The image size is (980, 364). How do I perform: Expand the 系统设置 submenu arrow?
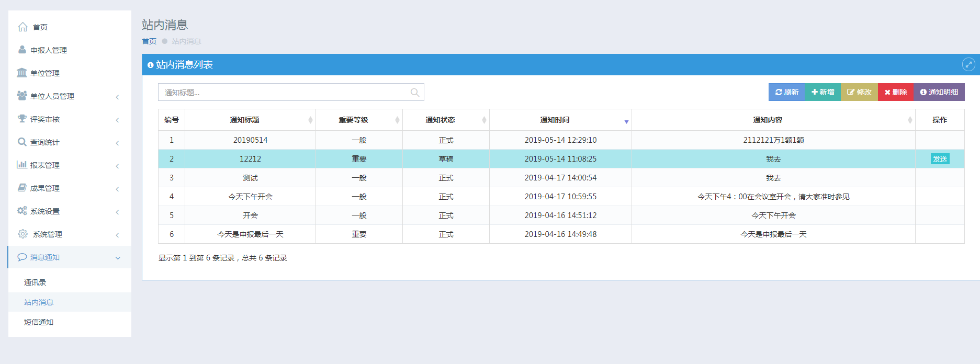[117, 212]
